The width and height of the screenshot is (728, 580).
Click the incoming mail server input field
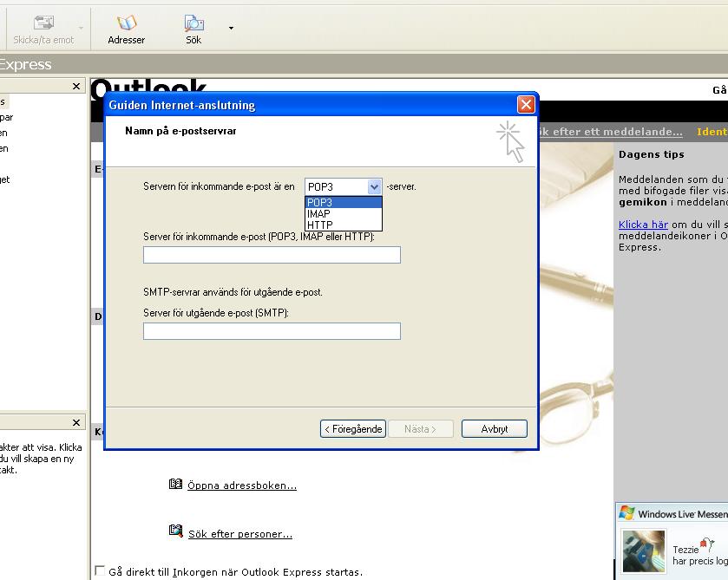tap(272, 255)
